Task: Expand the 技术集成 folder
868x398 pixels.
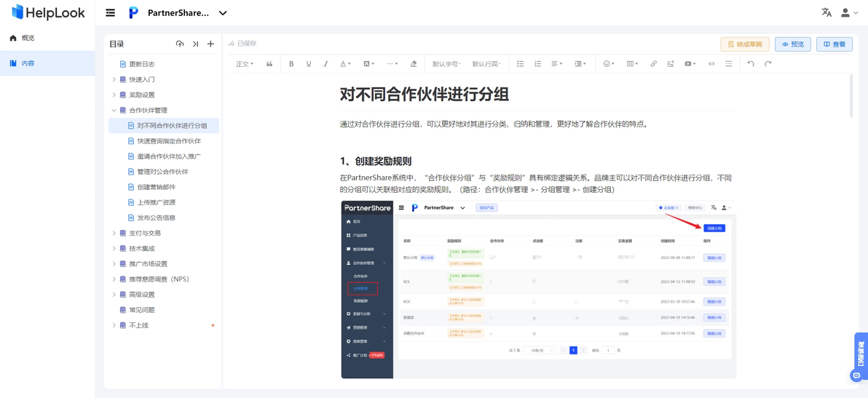Action: [114, 249]
